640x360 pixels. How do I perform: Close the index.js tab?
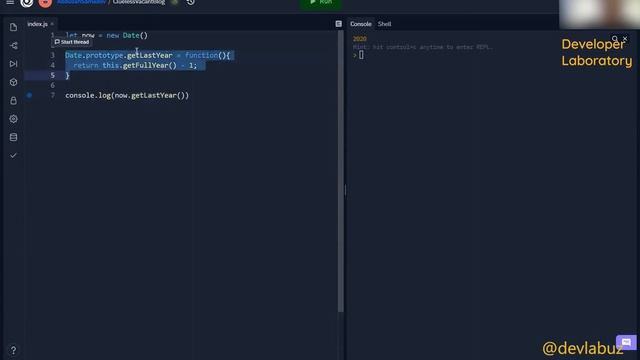coord(52,24)
